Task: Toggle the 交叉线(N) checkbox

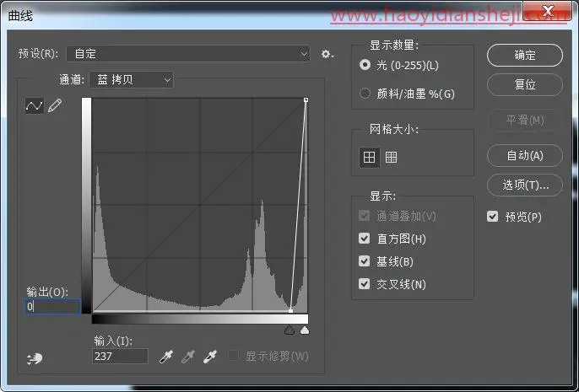Action: pyautogui.click(x=364, y=284)
